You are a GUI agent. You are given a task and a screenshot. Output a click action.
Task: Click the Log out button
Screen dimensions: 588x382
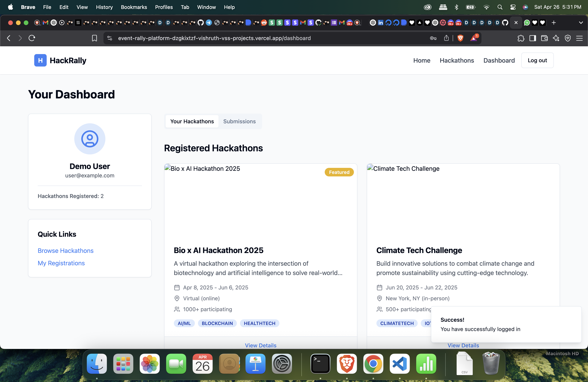coord(537,60)
